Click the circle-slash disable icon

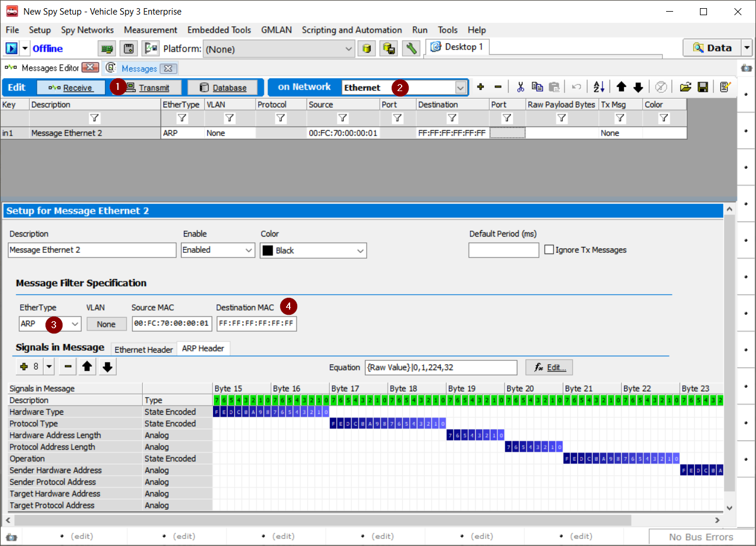[x=661, y=87]
